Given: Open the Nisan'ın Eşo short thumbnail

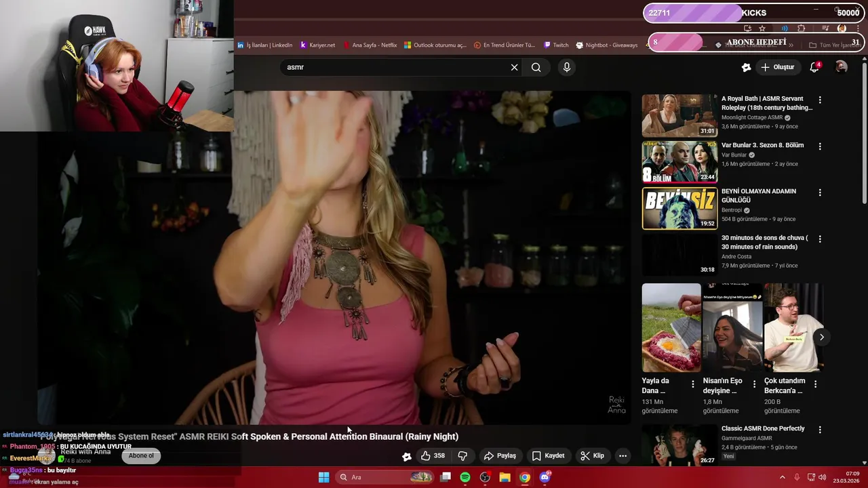Looking at the screenshot, I should pos(732,327).
